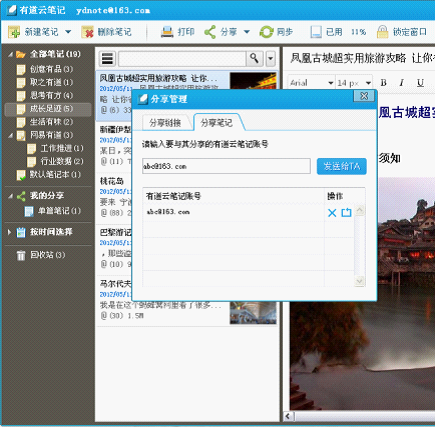Click the resend share icon for abc@163.com
The height and width of the screenshot is (427, 435).
click(x=346, y=212)
